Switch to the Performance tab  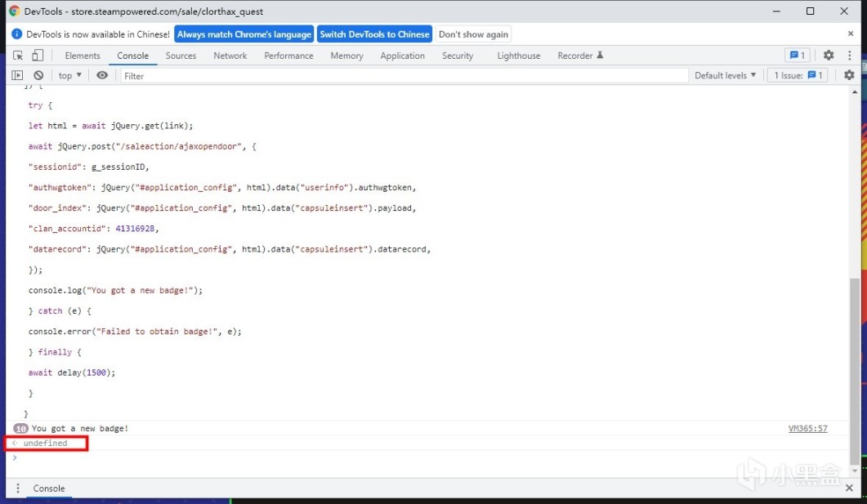click(x=288, y=56)
